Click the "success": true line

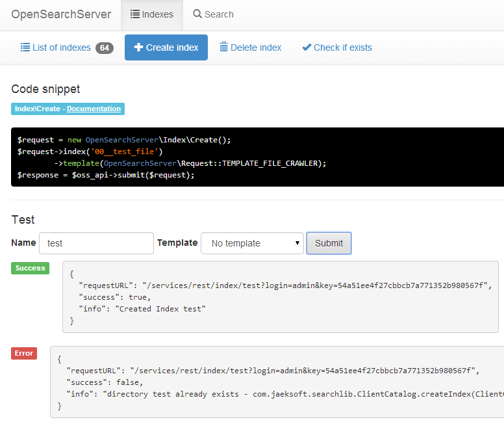[x=115, y=297]
